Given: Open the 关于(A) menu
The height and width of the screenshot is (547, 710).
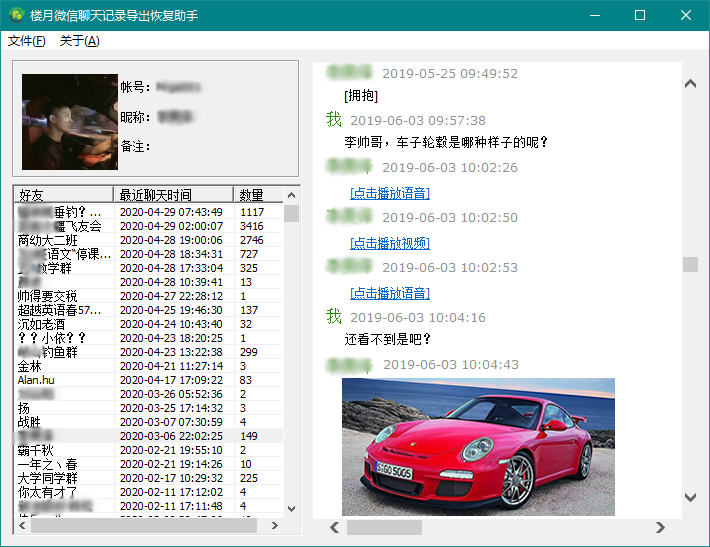Looking at the screenshot, I should coord(79,41).
